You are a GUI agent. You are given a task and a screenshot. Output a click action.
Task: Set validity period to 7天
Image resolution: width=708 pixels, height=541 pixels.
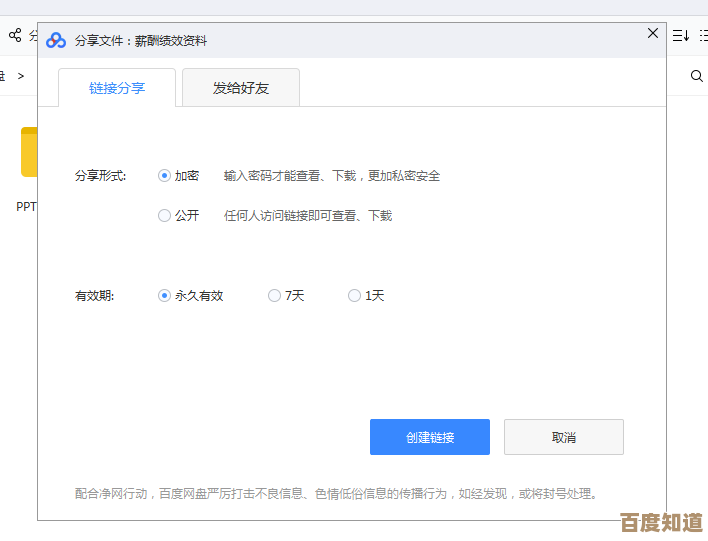[274, 295]
